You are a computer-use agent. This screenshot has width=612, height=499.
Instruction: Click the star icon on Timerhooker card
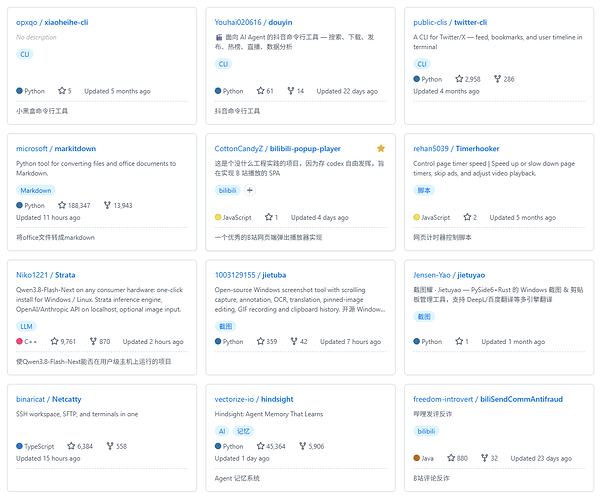tap(467, 217)
